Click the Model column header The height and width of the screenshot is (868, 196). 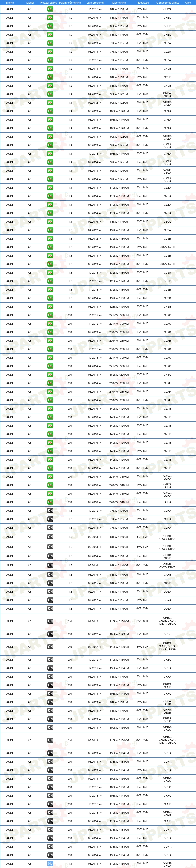tap(30, 3)
